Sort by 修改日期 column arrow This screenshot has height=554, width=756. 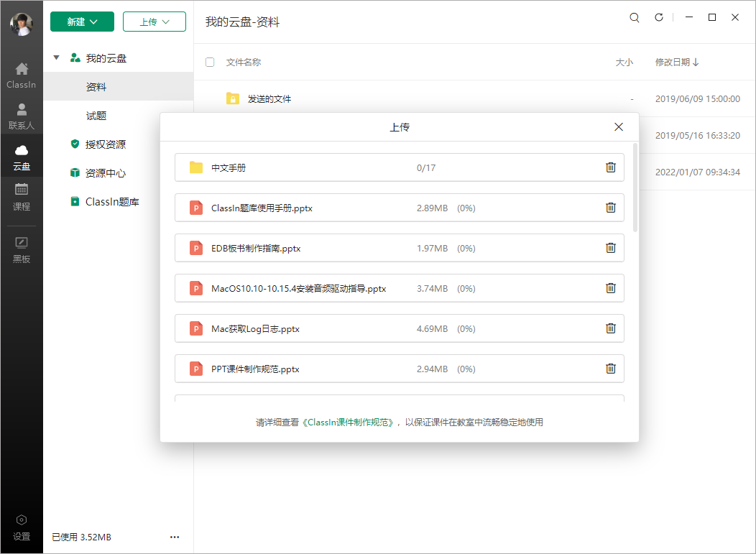pyautogui.click(x=696, y=63)
